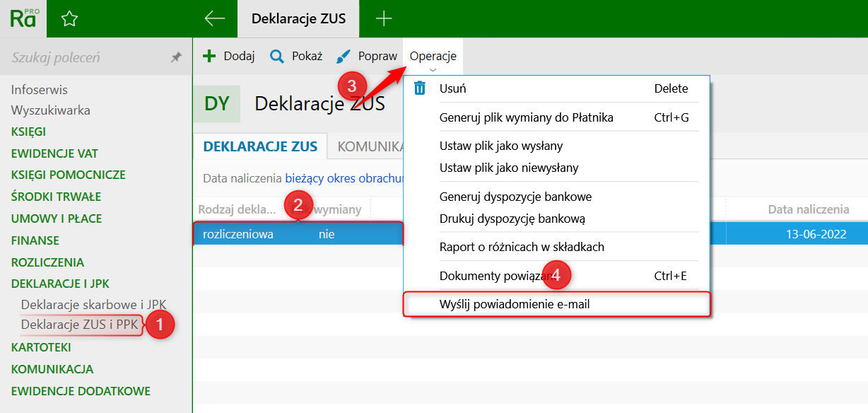The image size is (868, 413).
Task: Expand the KSIĘGI sidebar section
Action: tap(29, 132)
